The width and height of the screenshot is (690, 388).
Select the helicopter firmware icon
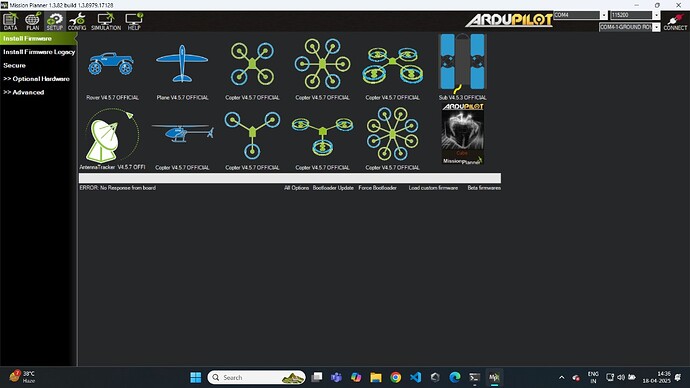pos(183,132)
